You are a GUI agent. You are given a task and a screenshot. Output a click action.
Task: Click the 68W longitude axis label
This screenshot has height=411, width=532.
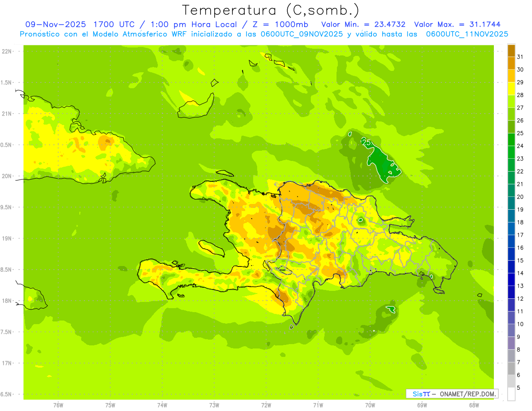[474, 405]
